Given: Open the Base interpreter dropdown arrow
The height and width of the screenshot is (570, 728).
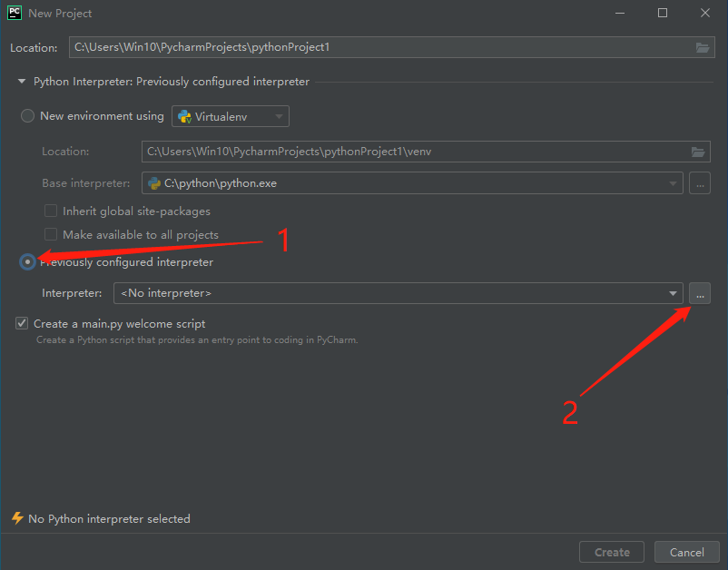Looking at the screenshot, I should [673, 184].
